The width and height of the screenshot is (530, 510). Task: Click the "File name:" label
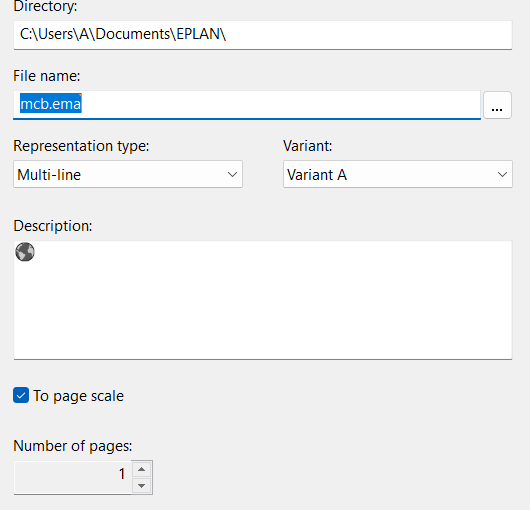[47, 76]
